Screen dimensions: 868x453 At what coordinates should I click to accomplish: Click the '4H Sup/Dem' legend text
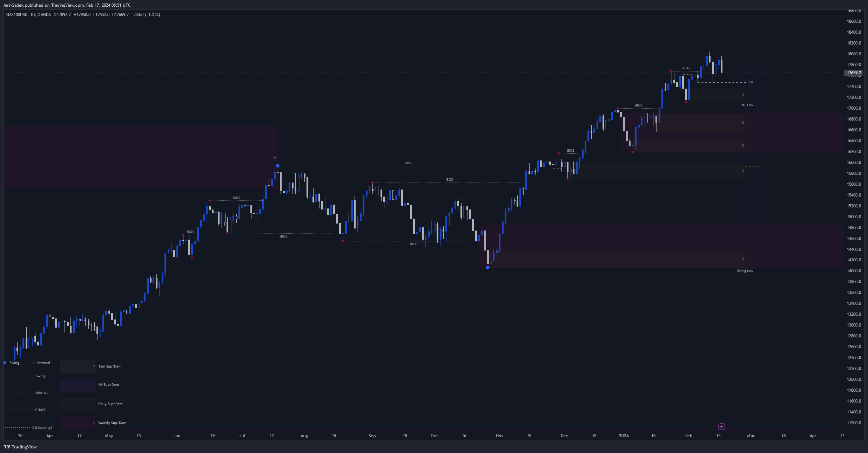pyautogui.click(x=108, y=385)
